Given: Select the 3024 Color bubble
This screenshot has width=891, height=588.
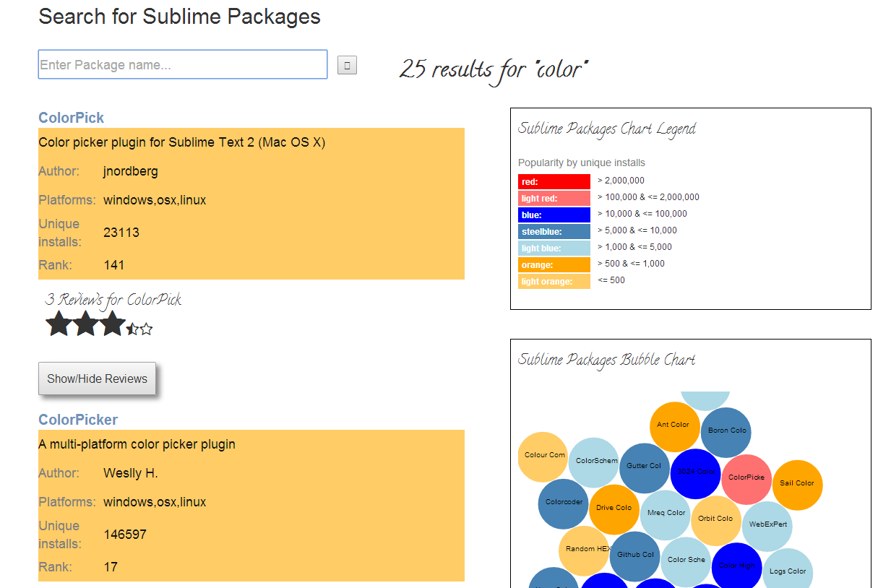Looking at the screenshot, I should [696, 473].
